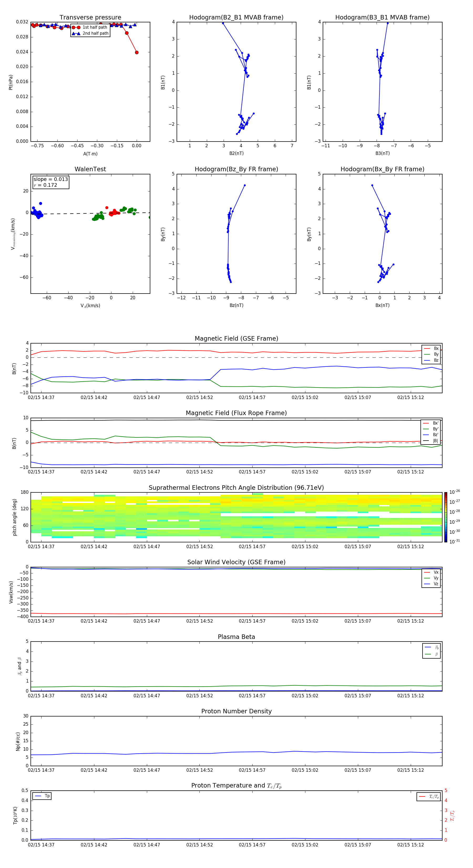Click the Suprathermal Electrons Pitch Angle title
The width and height of the screenshot is (473, 868).
pos(236,488)
